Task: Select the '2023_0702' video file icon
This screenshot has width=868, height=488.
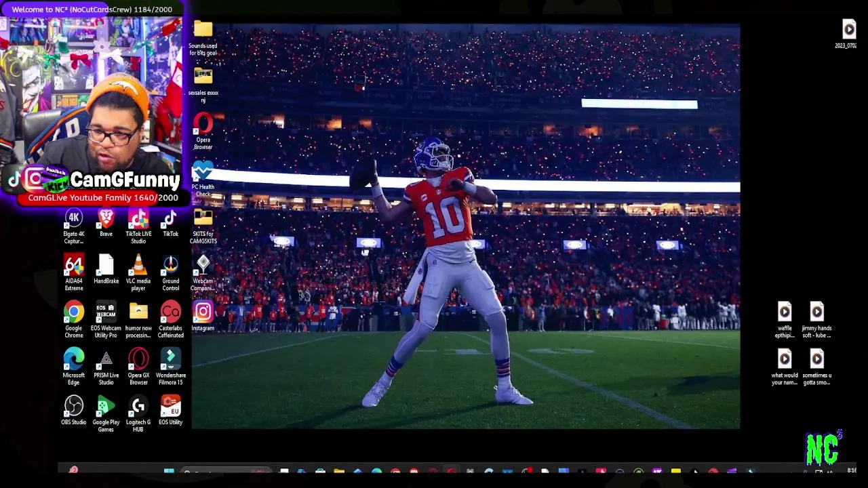Action: point(848,35)
